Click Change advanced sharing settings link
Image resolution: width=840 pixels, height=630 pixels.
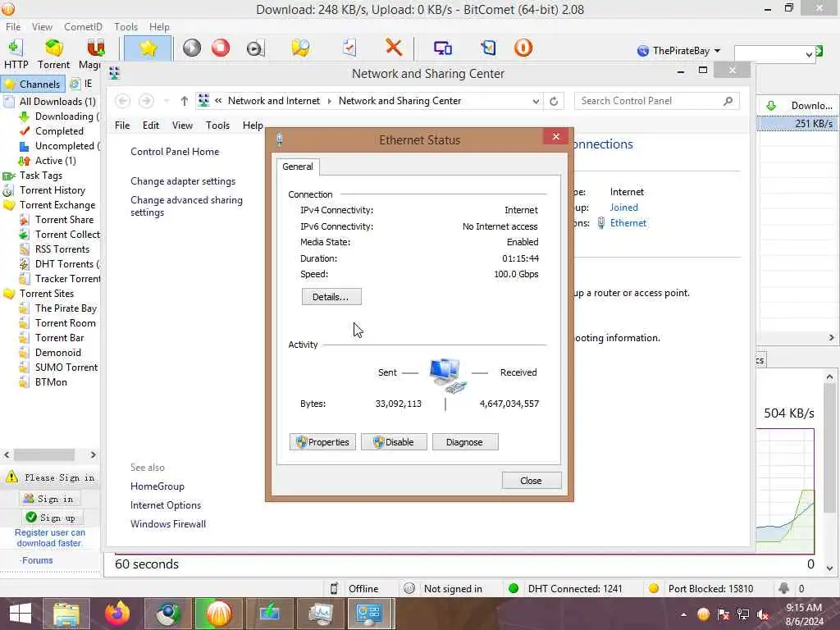pyautogui.click(x=186, y=206)
